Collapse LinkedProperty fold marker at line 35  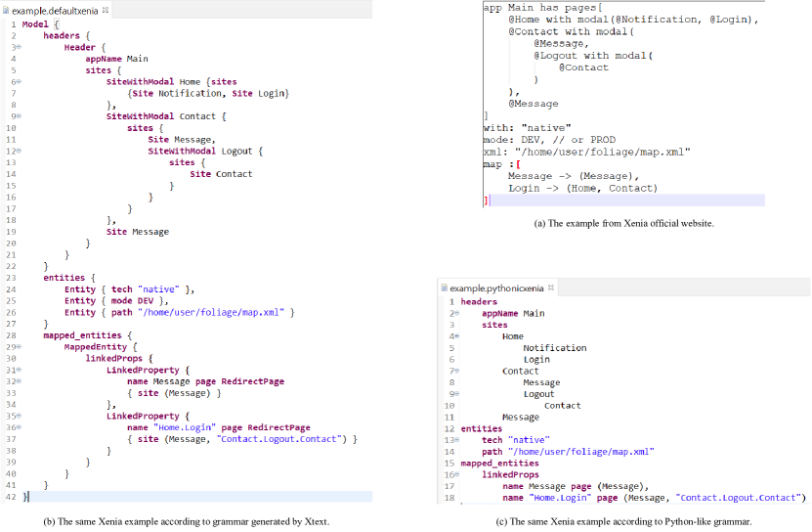[20, 416]
